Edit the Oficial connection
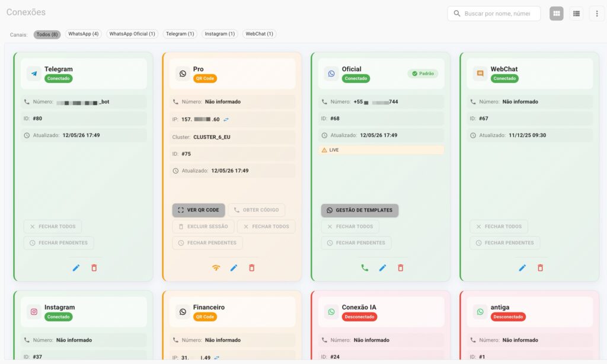Viewport: 607px width, 364px height. click(x=382, y=267)
